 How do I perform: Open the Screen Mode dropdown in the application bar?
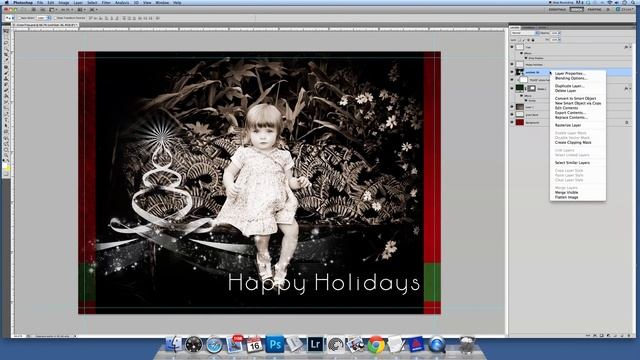click(93, 9)
